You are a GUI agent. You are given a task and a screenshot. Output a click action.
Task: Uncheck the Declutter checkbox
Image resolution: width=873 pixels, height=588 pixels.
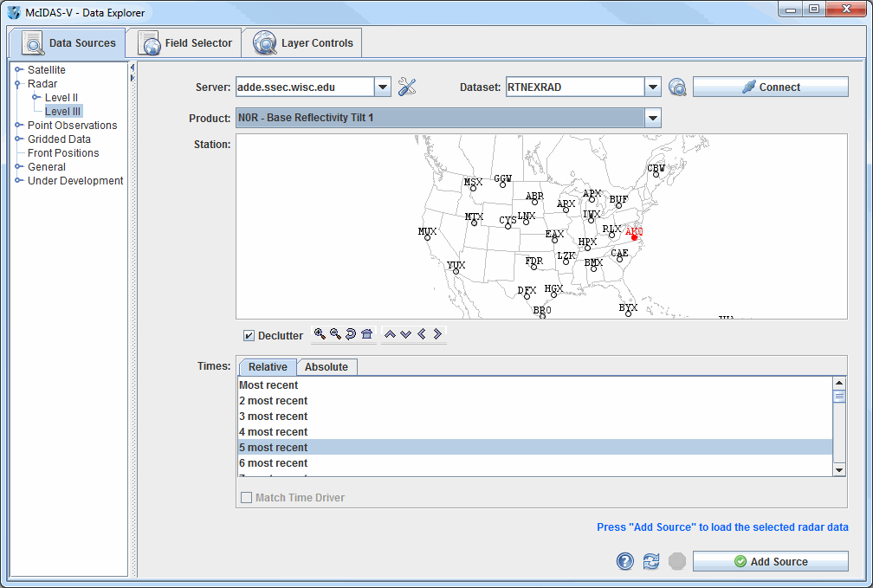249,336
